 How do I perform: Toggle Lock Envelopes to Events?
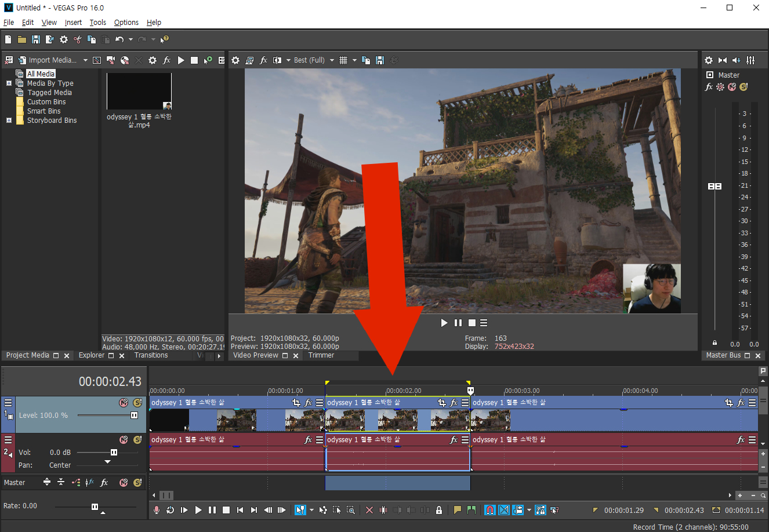tap(541, 510)
